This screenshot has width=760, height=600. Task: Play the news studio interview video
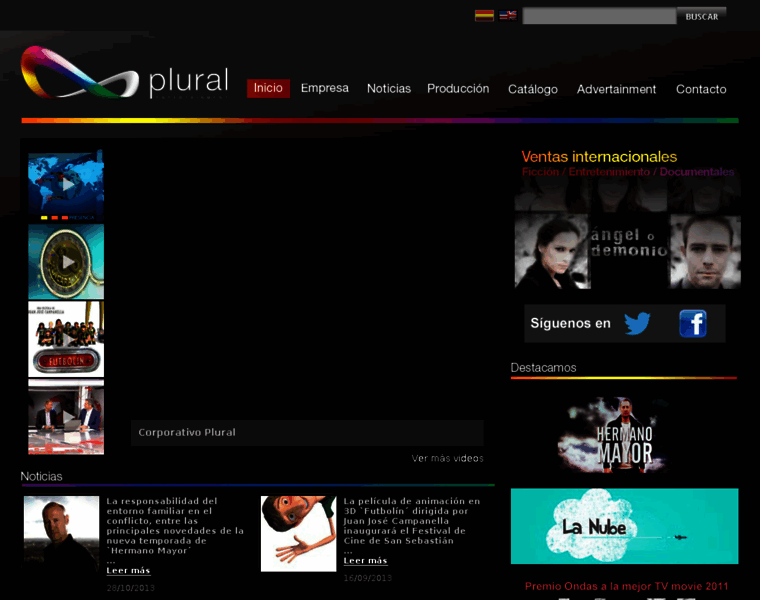[66, 417]
